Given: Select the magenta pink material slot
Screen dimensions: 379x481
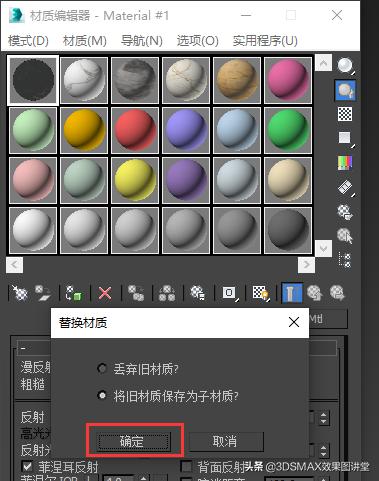Looking at the screenshot, I should [288, 80].
